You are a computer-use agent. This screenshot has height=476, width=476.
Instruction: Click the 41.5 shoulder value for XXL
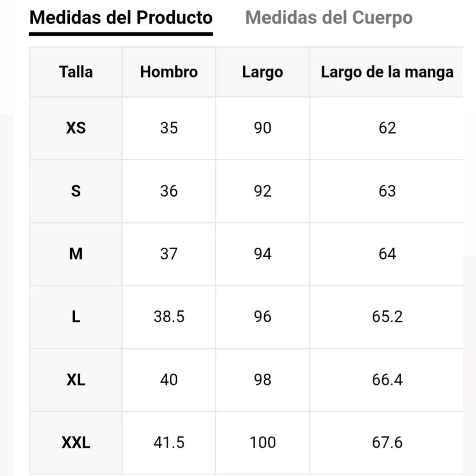[x=169, y=443]
